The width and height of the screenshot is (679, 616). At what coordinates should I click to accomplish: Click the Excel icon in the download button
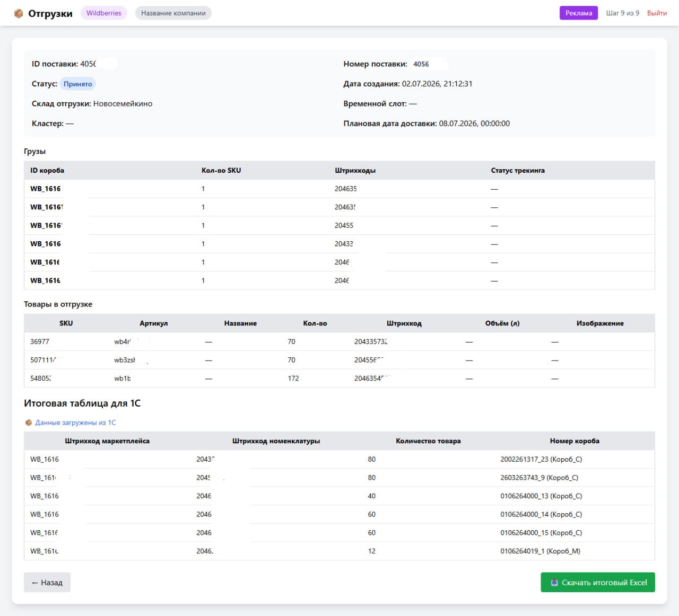(554, 582)
